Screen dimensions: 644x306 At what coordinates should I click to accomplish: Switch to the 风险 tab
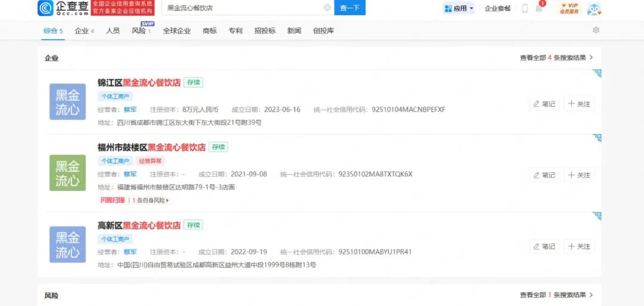click(141, 31)
